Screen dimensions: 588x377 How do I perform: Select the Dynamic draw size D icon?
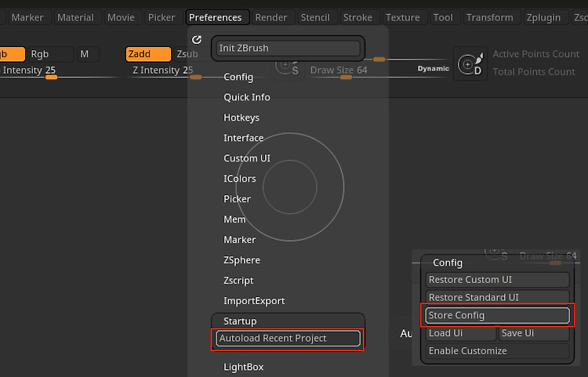pos(470,63)
